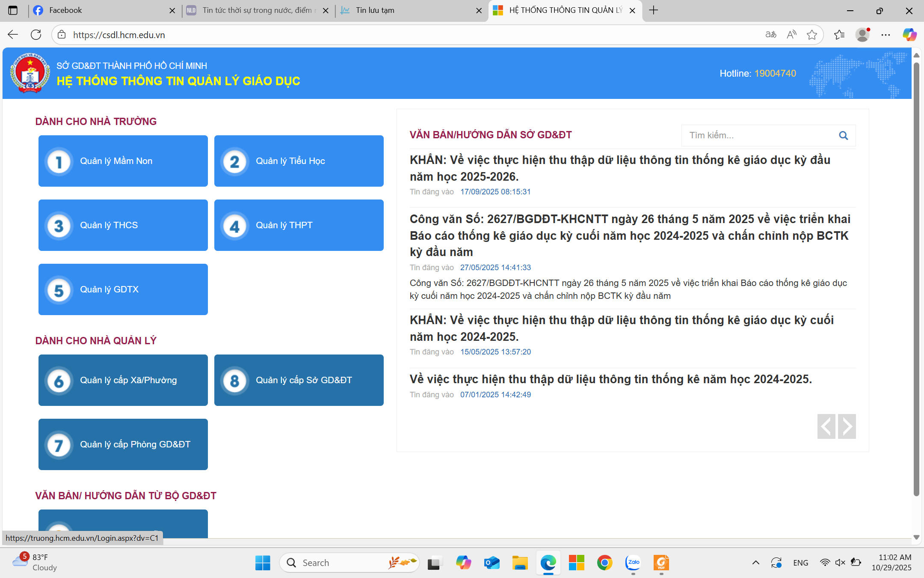Open Quản lý cấp Phòng GD&ĐT
Viewport: 924px width, 578px height.
tap(123, 444)
